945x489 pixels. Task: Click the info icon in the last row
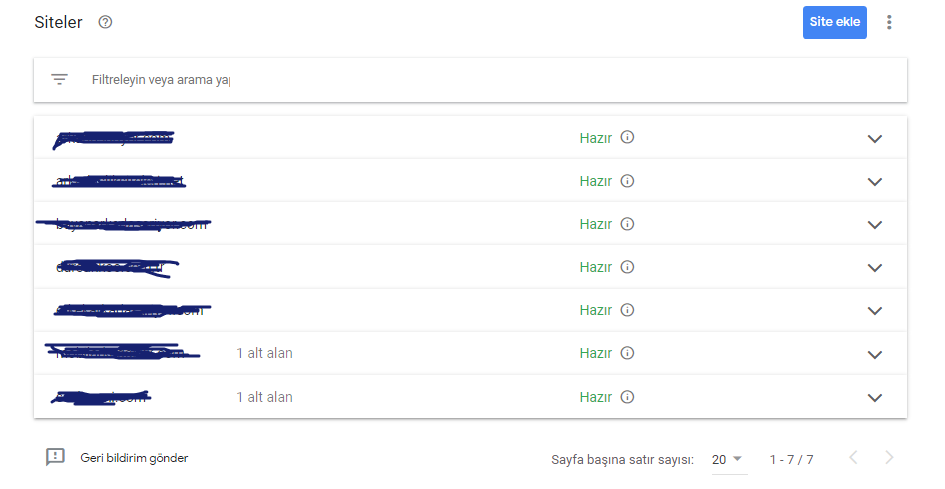(627, 397)
